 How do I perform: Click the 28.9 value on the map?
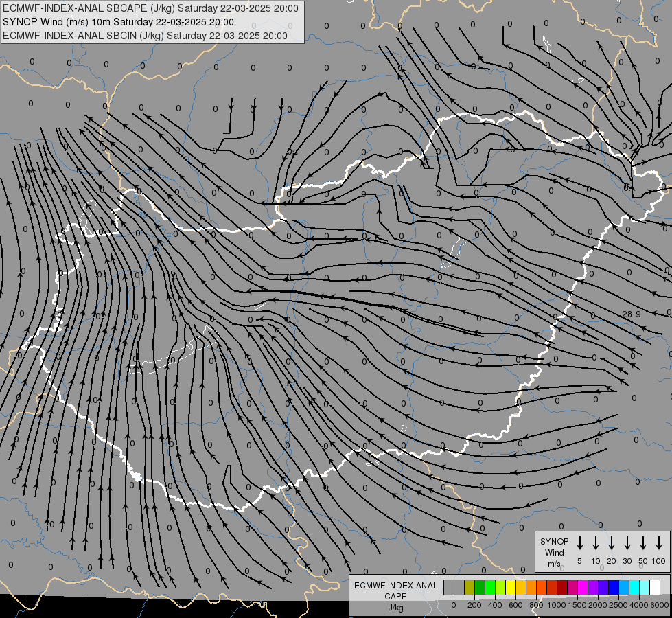(631, 314)
